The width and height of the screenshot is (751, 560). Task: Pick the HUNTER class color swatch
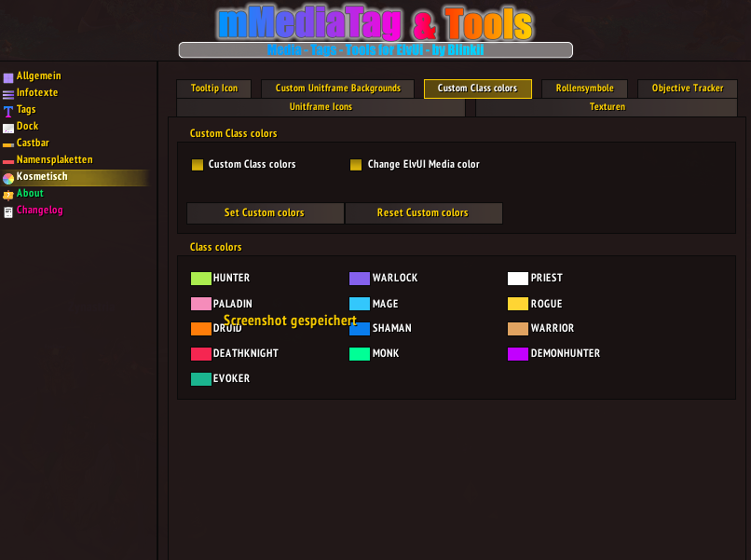click(x=201, y=279)
